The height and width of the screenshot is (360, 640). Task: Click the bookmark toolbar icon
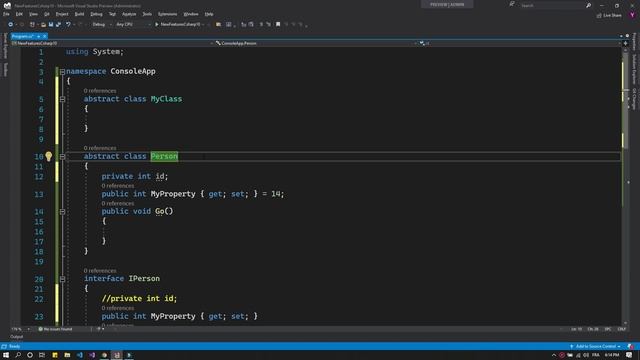coord(278,24)
